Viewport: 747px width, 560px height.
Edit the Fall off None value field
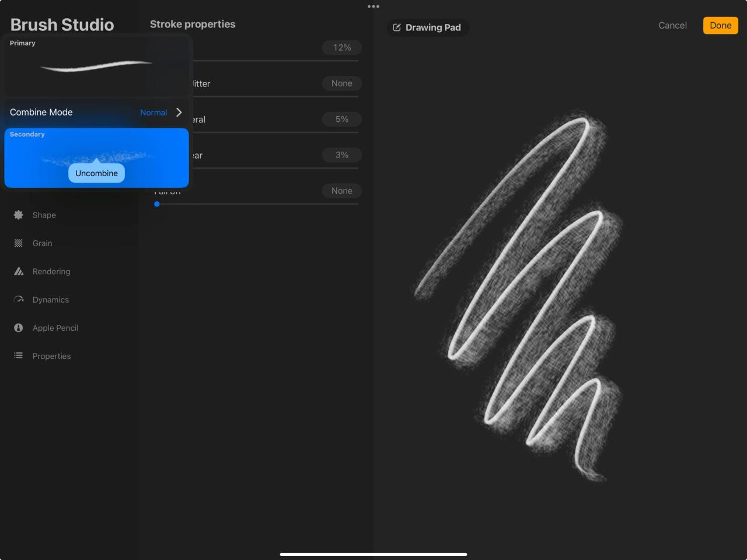pos(342,191)
